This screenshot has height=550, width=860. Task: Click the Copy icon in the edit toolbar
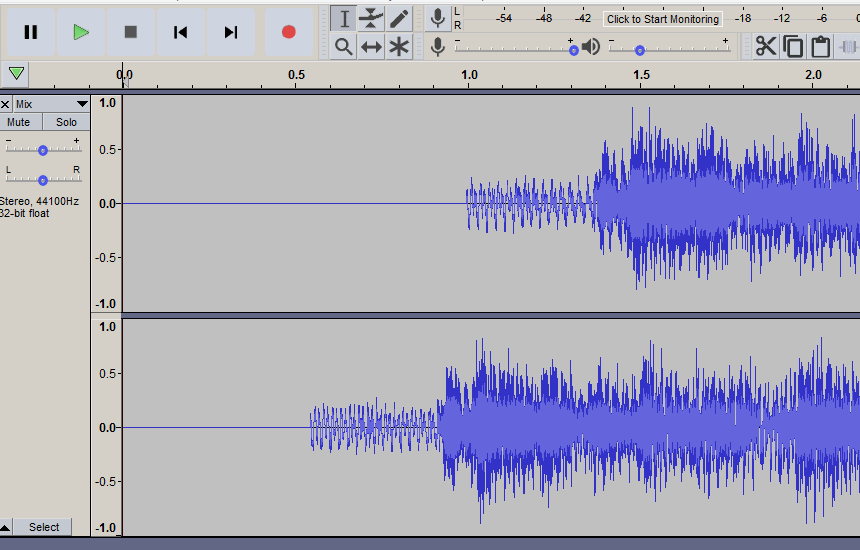point(794,46)
